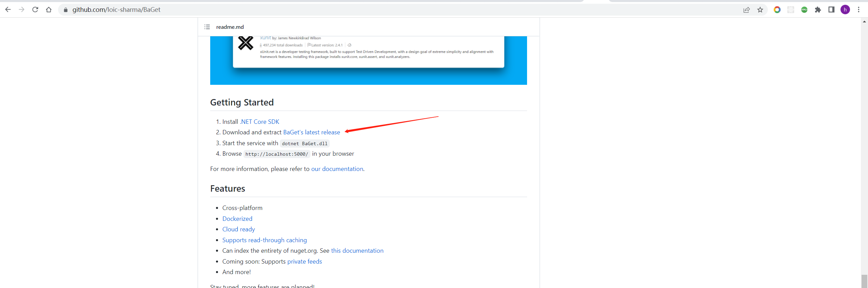Click the http://localhost:5000/ code snippet

277,154
